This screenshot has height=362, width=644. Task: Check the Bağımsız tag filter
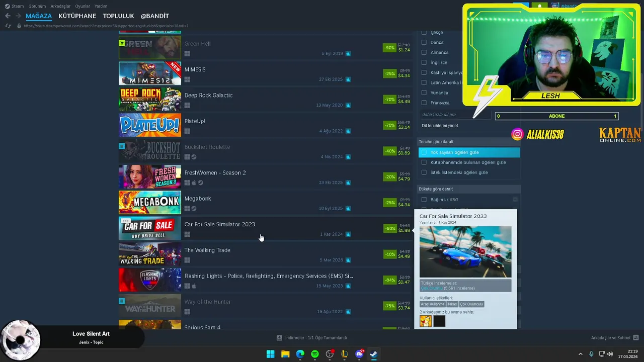424,200
